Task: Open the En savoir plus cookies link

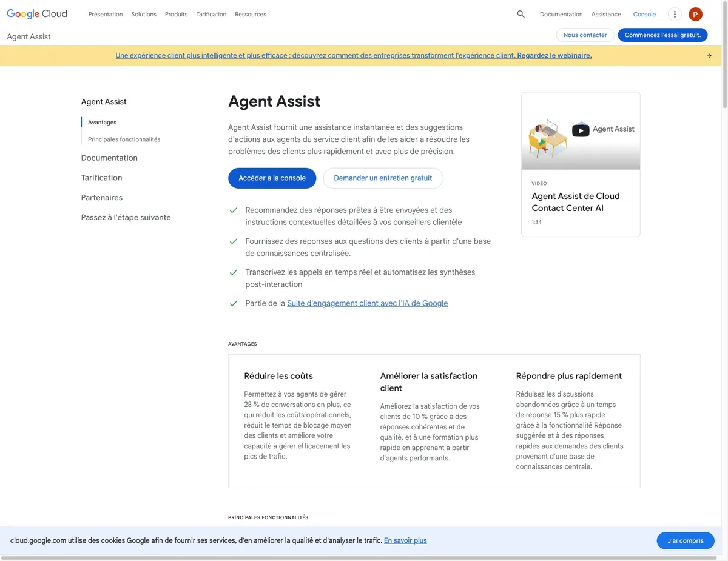Action: click(x=405, y=540)
